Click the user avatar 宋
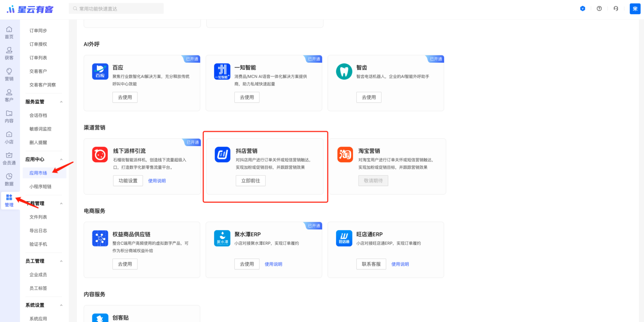Image resolution: width=644 pixels, height=322 pixels. pyautogui.click(x=635, y=9)
